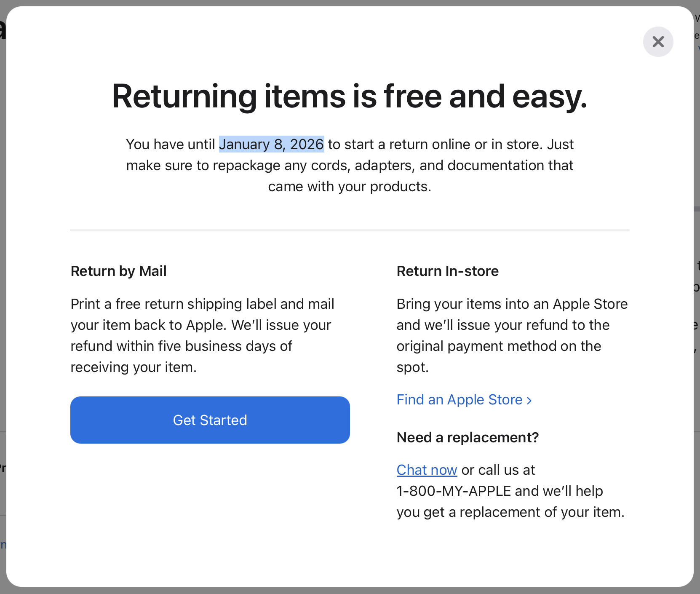Click the 1-800-MY-APPLE phone number
This screenshot has width=700, height=594.
[454, 491]
